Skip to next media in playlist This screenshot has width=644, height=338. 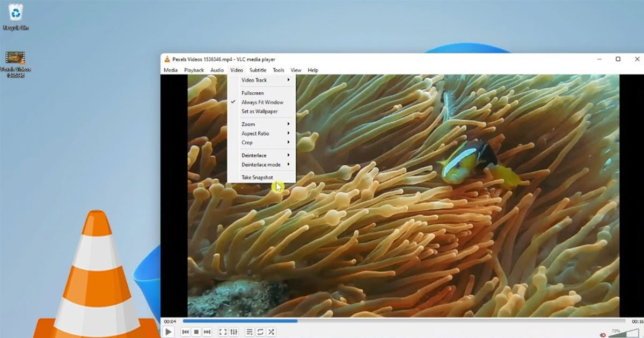(207, 332)
